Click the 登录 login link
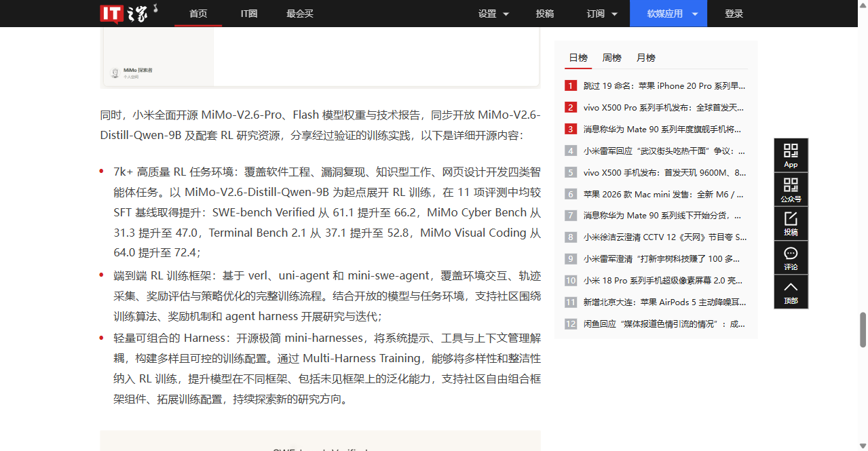868x451 pixels. 734,14
